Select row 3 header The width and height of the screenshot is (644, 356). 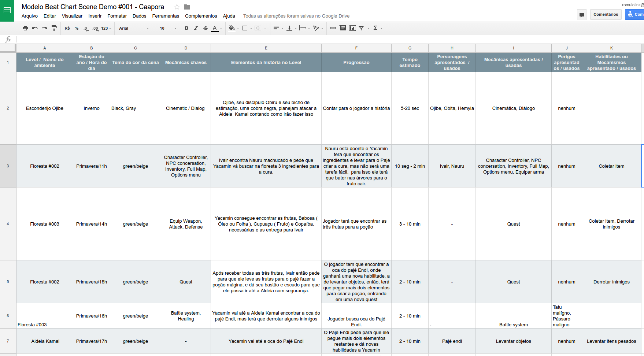(8, 166)
